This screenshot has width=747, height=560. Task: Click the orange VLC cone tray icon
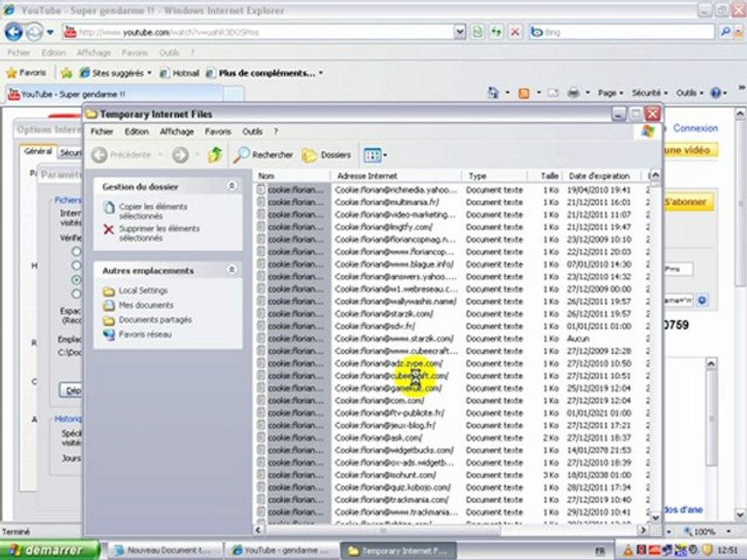pyautogui.click(x=628, y=551)
